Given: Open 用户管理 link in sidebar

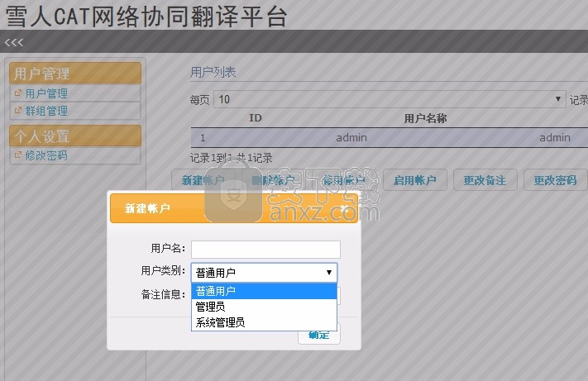Looking at the screenshot, I should coord(46,93).
